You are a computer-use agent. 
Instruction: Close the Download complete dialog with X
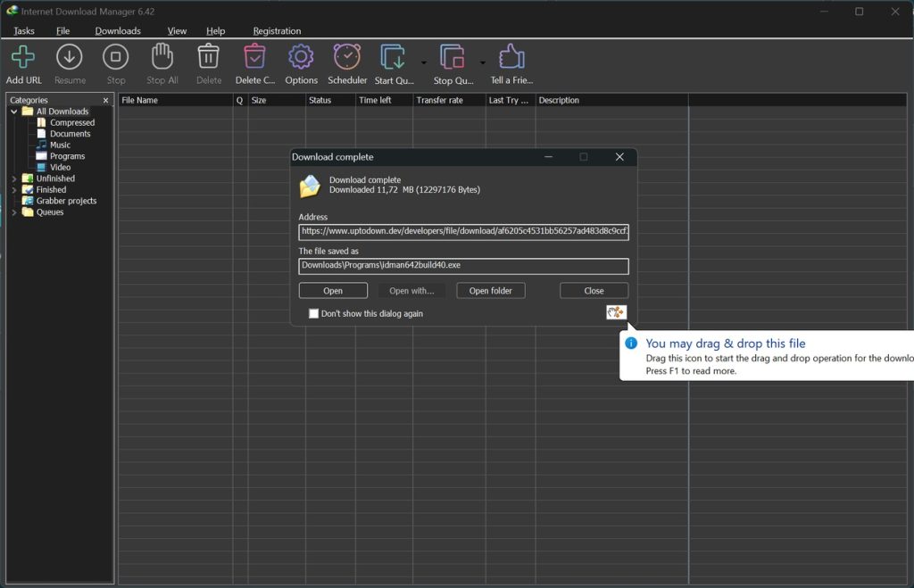pyautogui.click(x=619, y=157)
